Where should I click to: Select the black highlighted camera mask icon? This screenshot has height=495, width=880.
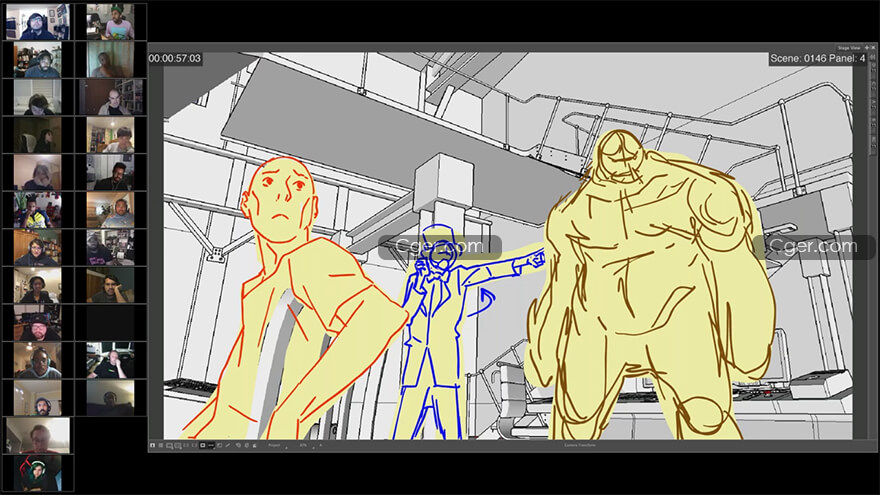coord(203,445)
